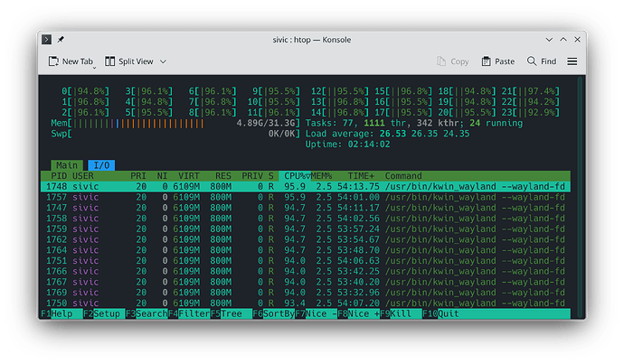Select process row with PID 1757
The height and width of the screenshot is (364, 624).
[x=306, y=197]
